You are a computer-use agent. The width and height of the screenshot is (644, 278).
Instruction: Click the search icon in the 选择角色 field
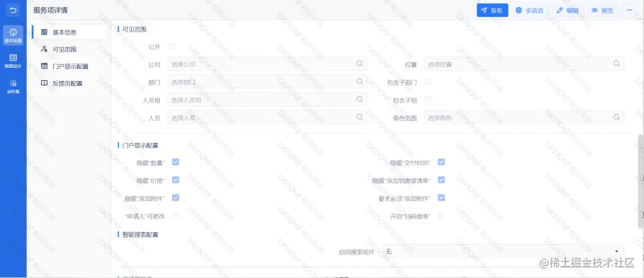pos(617,117)
